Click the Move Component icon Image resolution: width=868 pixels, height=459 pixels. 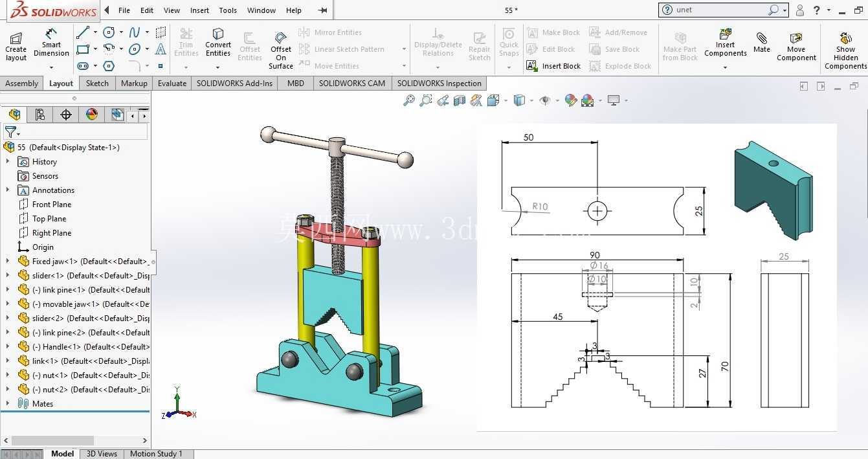coord(796,46)
